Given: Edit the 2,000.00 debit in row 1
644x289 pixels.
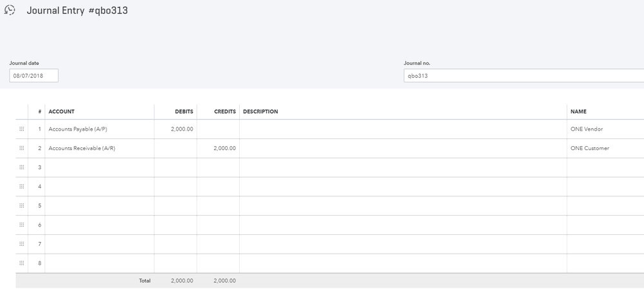Looking at the screenshot, I should tap(175, 129).
